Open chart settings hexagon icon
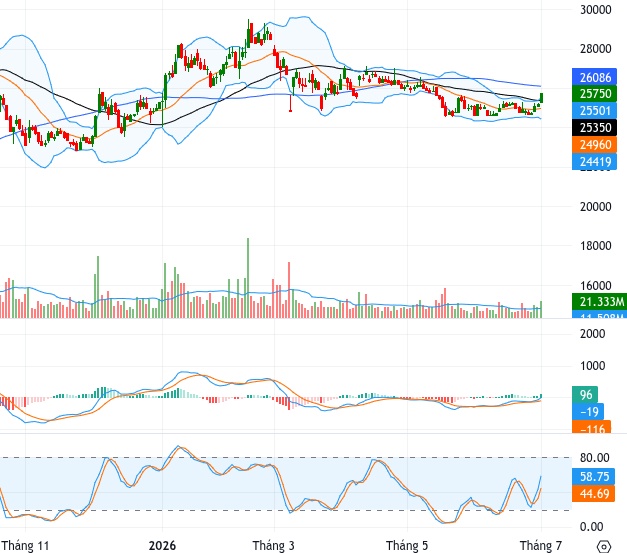 [x=604, y=546]
